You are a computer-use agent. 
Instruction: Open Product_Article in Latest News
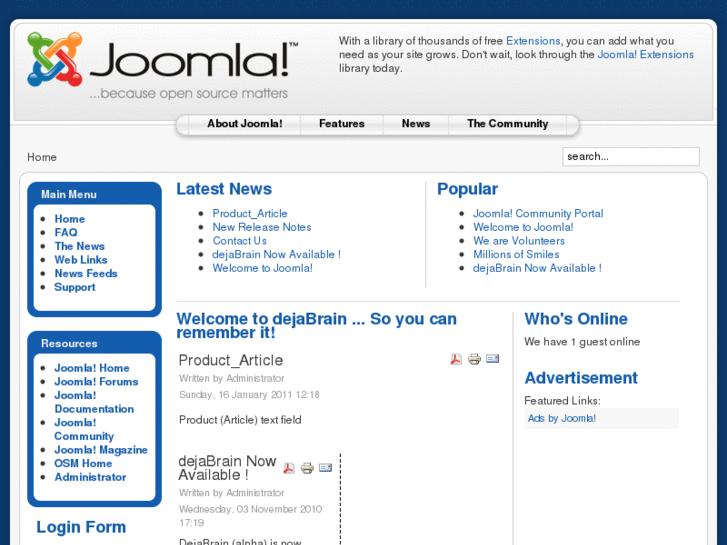pos(250,213)
